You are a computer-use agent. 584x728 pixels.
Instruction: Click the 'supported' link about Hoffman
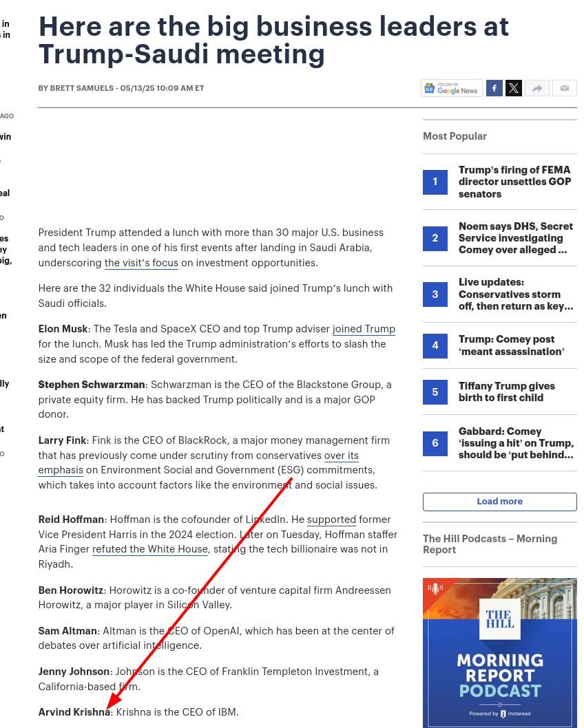(331, 520)
